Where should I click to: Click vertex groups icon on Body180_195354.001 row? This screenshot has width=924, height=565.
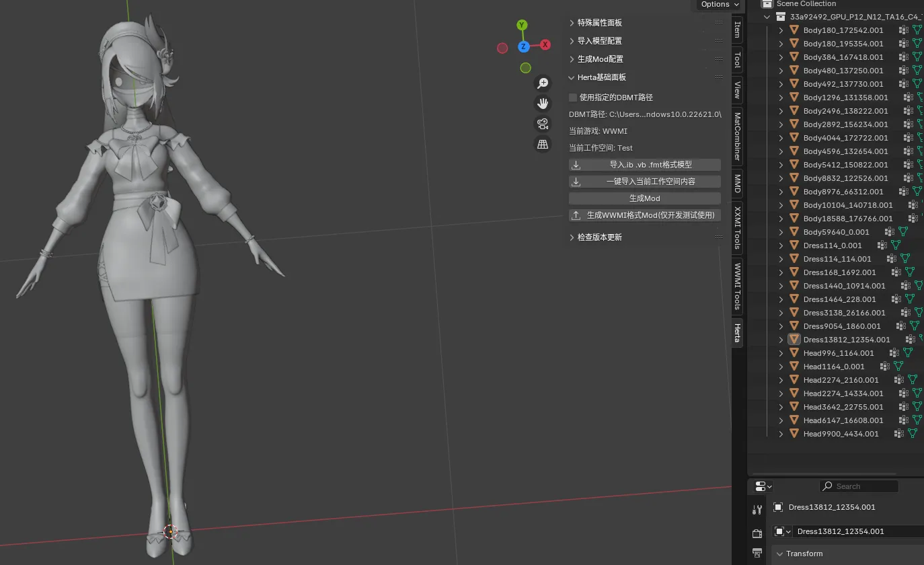[904, 44]
